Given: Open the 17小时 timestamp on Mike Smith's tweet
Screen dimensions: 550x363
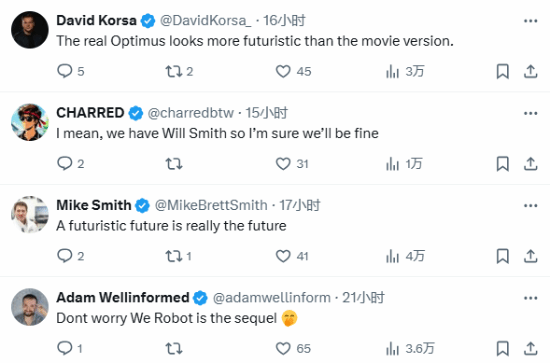Looking at the screenshot, I should [300, 205].
